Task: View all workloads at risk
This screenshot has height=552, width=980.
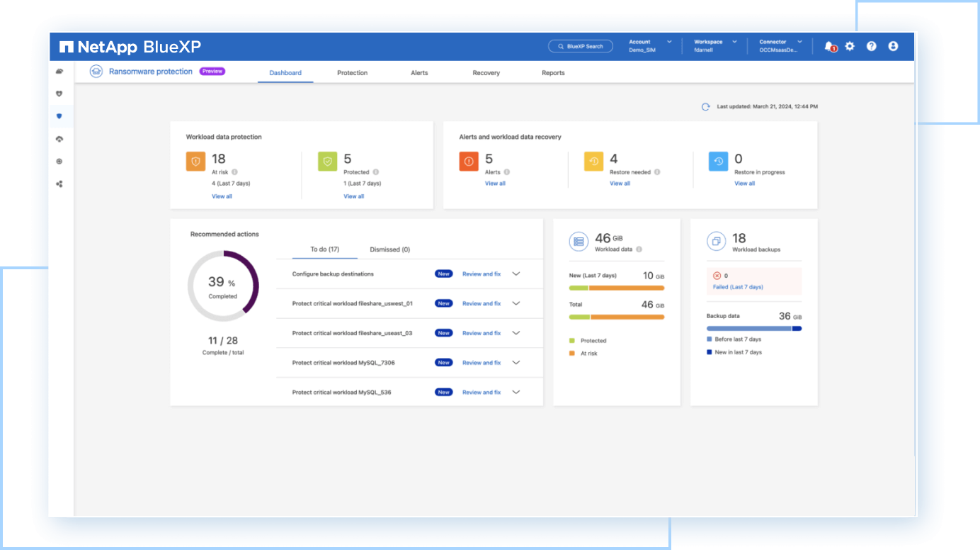Action: pos(222,196)
